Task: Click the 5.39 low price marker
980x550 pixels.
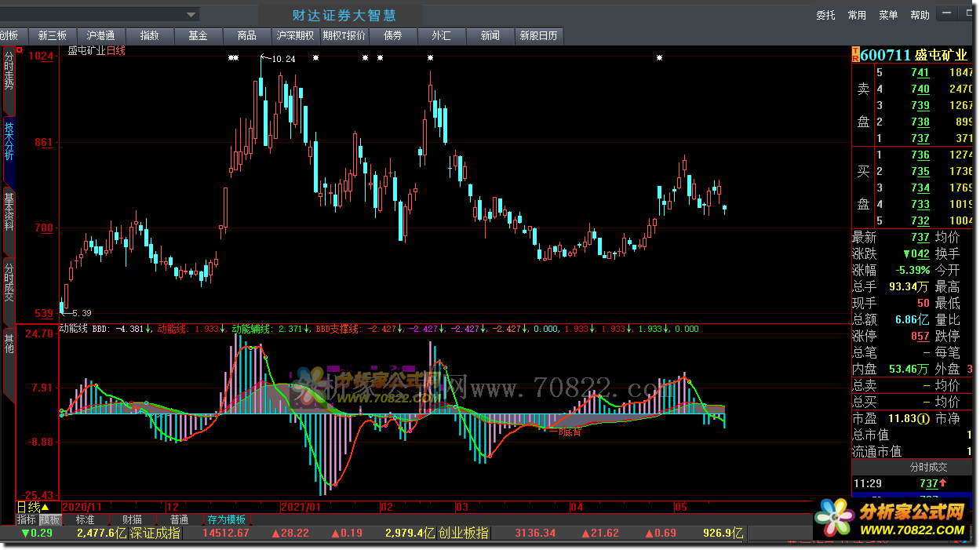Action: click(82, 312)
